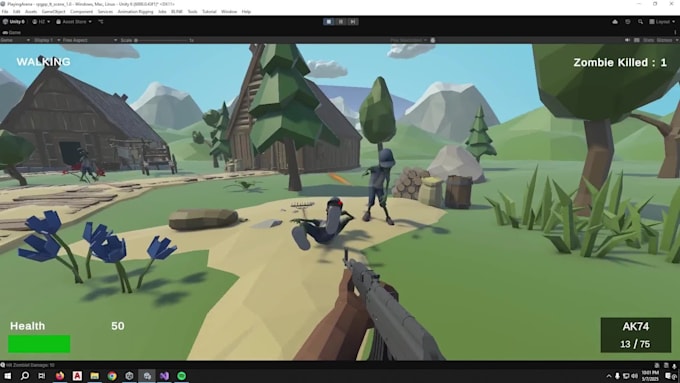
Task: Open the Unity 6 logo menu
Action: [14, 22]
